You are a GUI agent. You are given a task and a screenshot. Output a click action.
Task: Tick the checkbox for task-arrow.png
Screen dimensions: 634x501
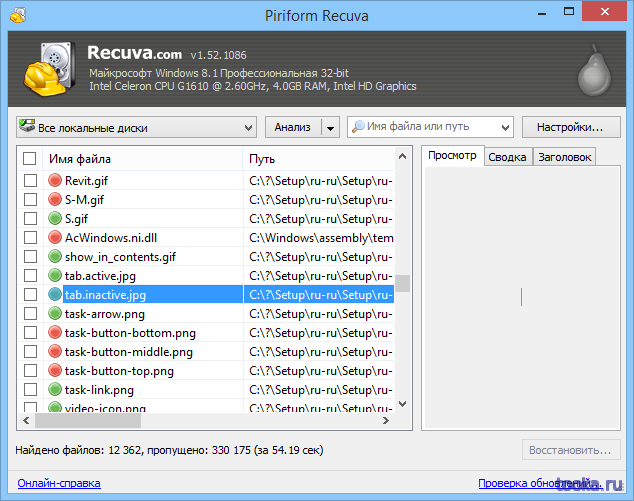[30, 313]
